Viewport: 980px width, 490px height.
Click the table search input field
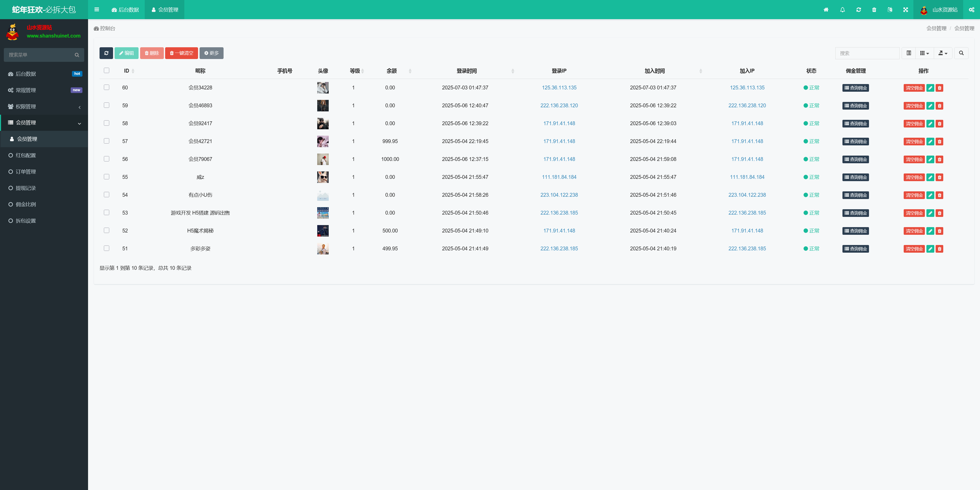[867, 53]
